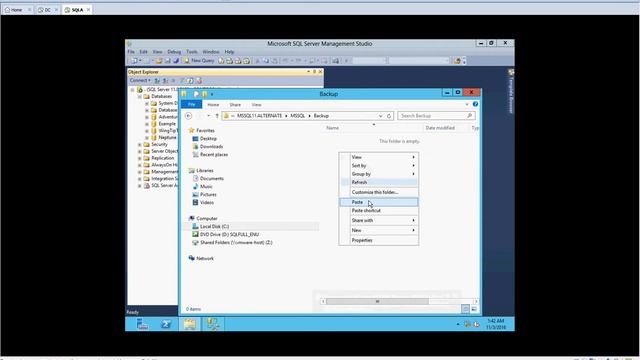Viewport: 640px width, 360px height.
Task: Choose Paste from the context menu
Action: tap(378, 202)
